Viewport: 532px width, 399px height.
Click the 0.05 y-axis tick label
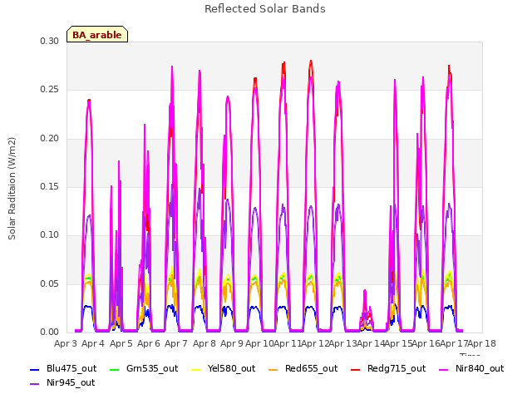[50, 283]
